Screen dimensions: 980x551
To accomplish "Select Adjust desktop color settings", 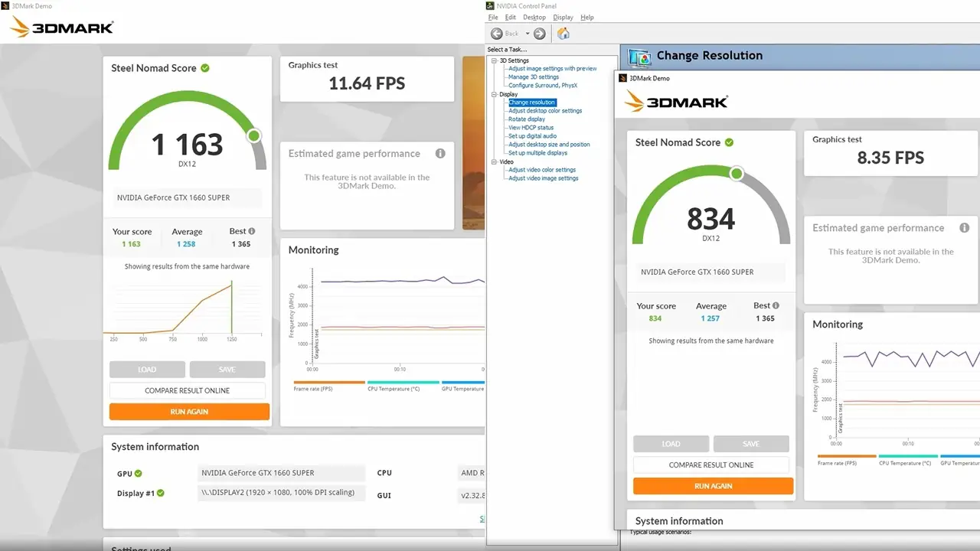I will (545, 111).
